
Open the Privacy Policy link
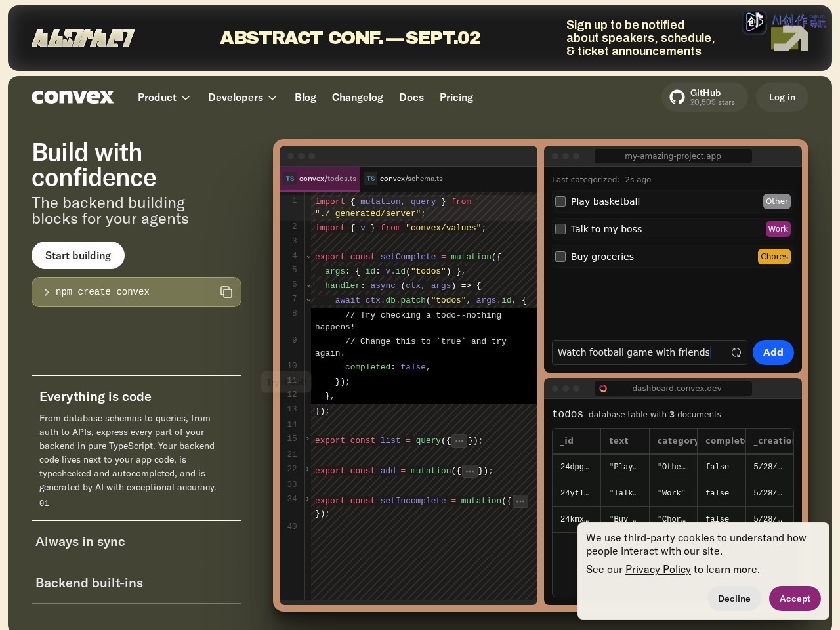point(658,570)
